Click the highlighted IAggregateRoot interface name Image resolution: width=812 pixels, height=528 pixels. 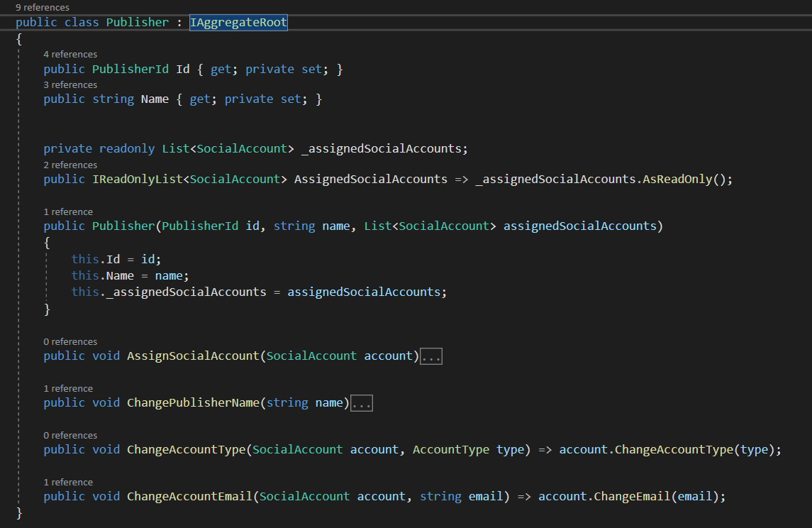click(238, 22)
